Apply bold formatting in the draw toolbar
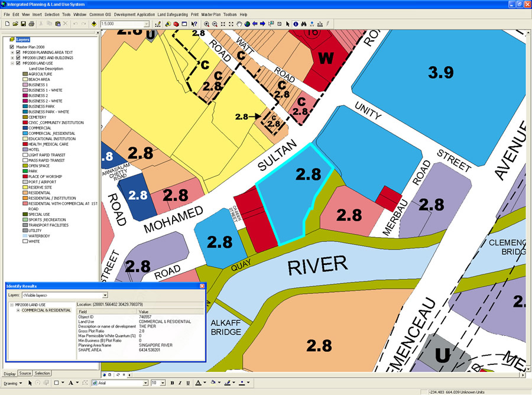The height and width of the screenshot is (395, 532). [x=173, y=383]
